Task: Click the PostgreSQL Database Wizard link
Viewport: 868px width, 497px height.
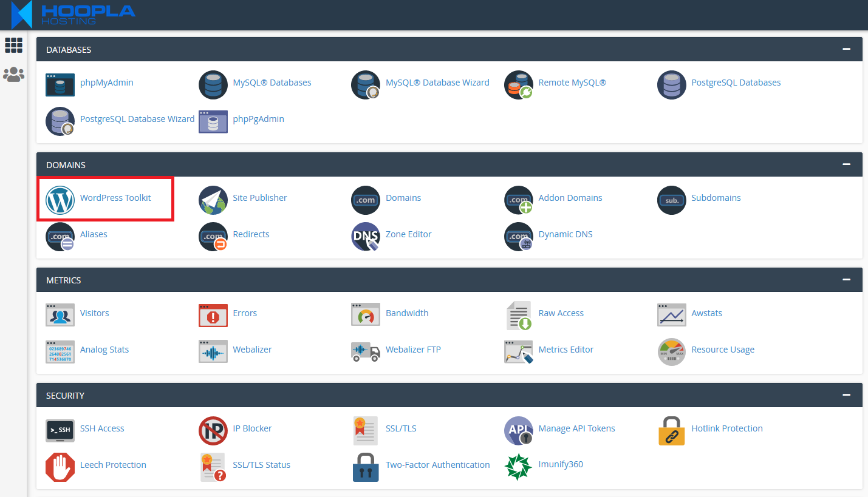Action: [x=137, y=119]
